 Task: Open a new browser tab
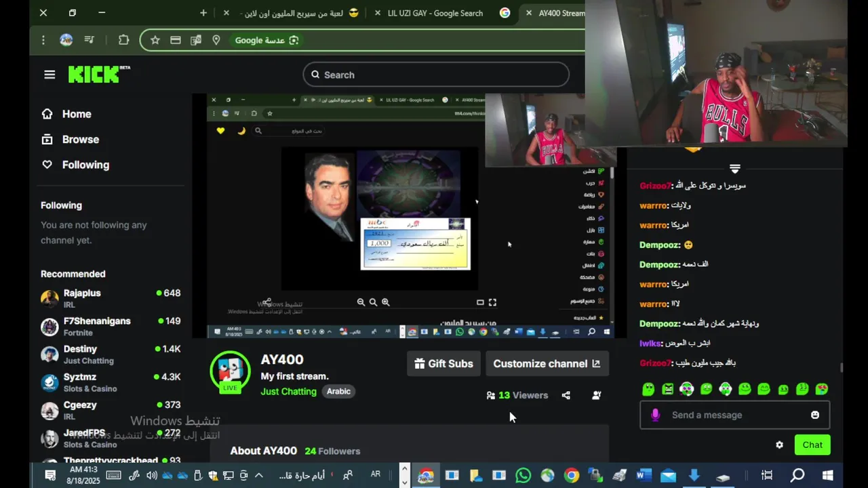pyautogui.click(x=203, y=13)
